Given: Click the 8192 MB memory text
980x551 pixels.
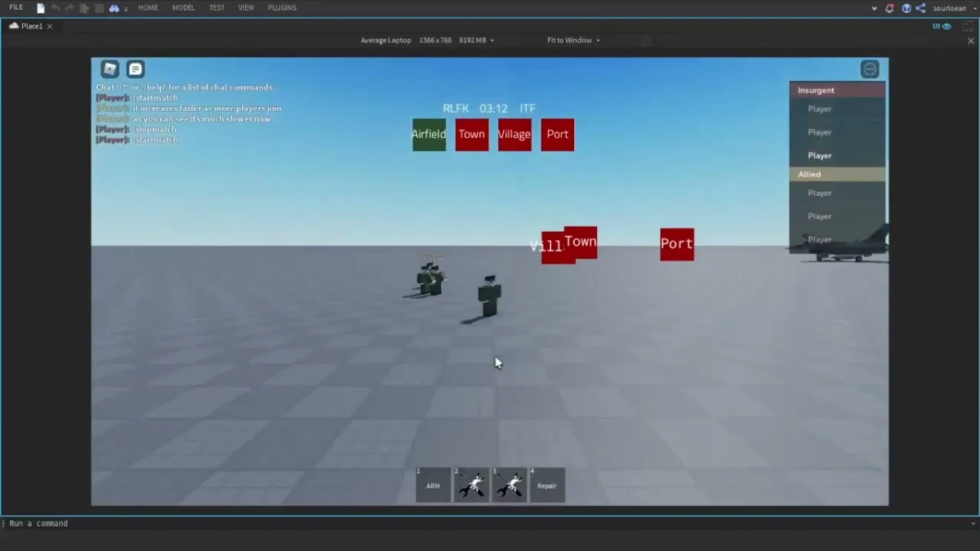Looking at the screenshot, I should (x=473, y=40).
